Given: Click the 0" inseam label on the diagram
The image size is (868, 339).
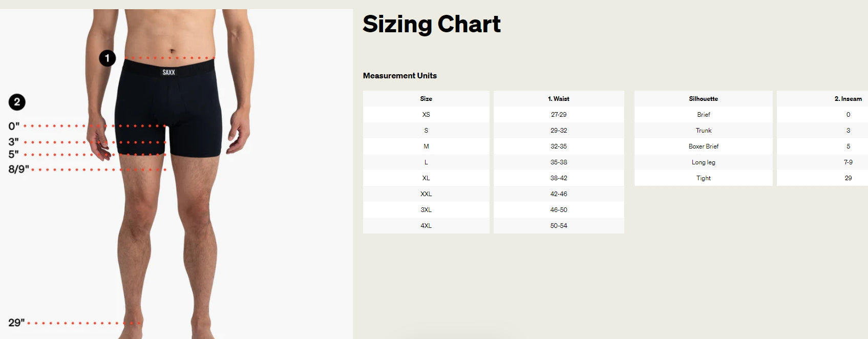Looking at the screenshot, I should click(14, 126).
